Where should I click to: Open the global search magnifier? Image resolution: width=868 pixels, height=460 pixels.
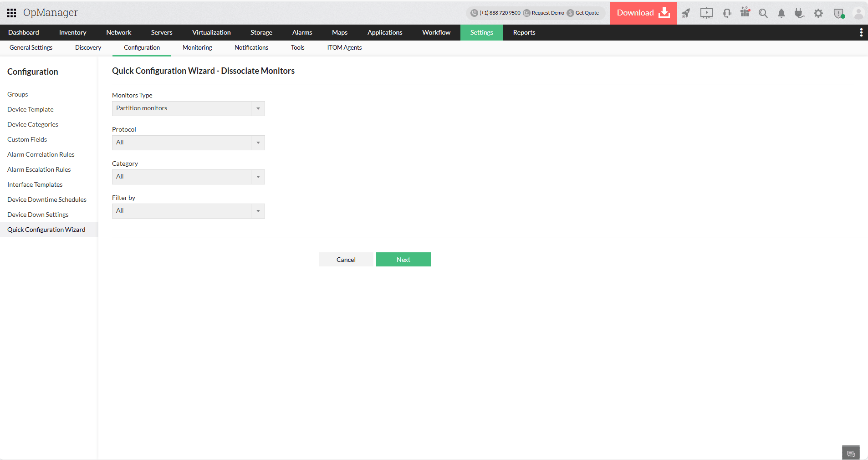tap(763, 13)
